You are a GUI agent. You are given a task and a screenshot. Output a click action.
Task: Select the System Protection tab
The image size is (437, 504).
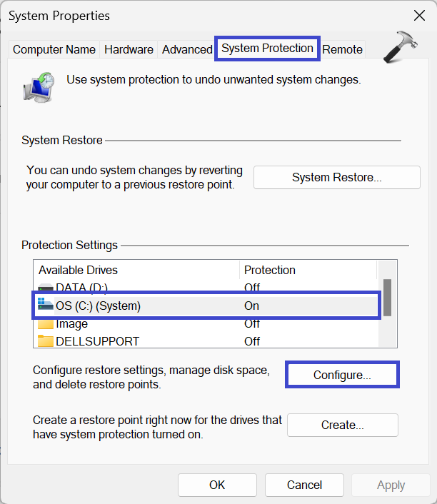267,49
